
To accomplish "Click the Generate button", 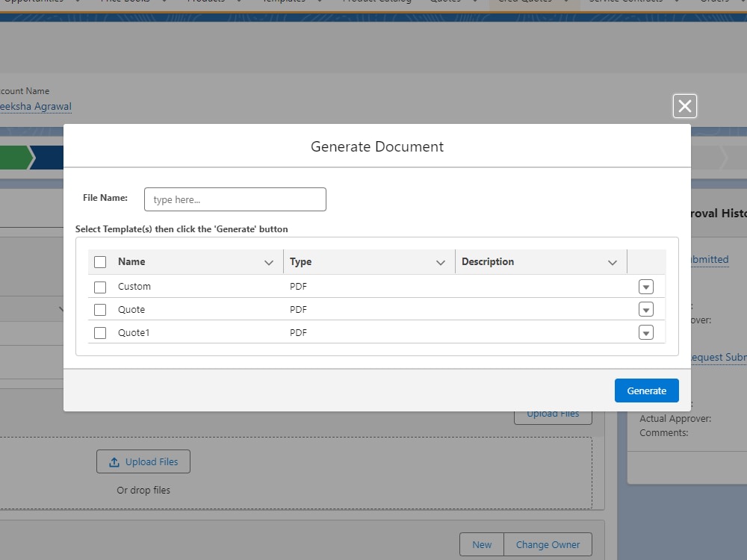I will tap(646, 391).
